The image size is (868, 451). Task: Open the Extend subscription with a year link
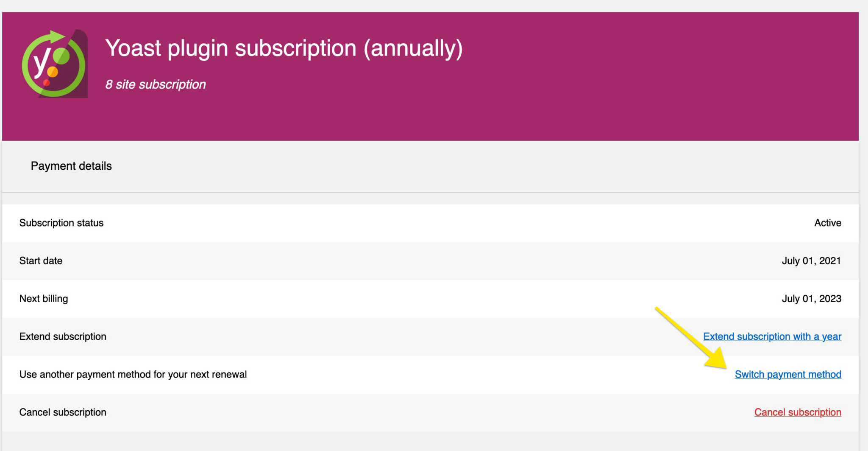coord(772,336)
